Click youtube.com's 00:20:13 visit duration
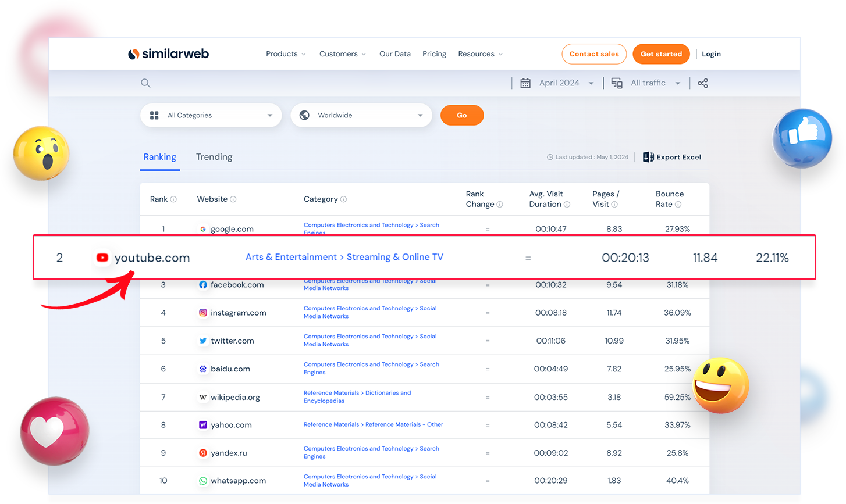The image size is (846, 504). [625, 258]
